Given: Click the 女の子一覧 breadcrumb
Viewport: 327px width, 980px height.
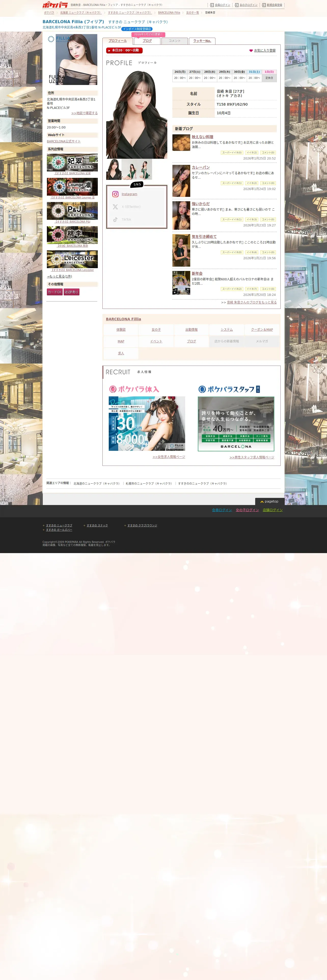Looking at the screenshot, I should click(193, 12).
